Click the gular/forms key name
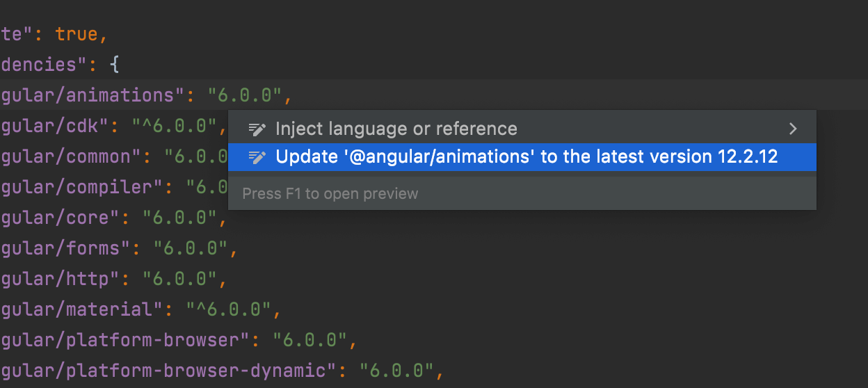Screen dimensions: 868x388 coord(65,248)
